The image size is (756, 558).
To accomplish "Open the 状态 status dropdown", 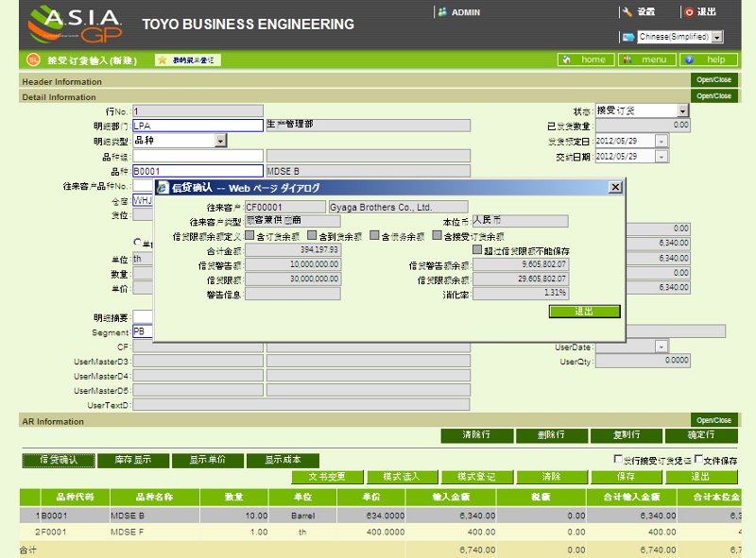I will 682,110.
